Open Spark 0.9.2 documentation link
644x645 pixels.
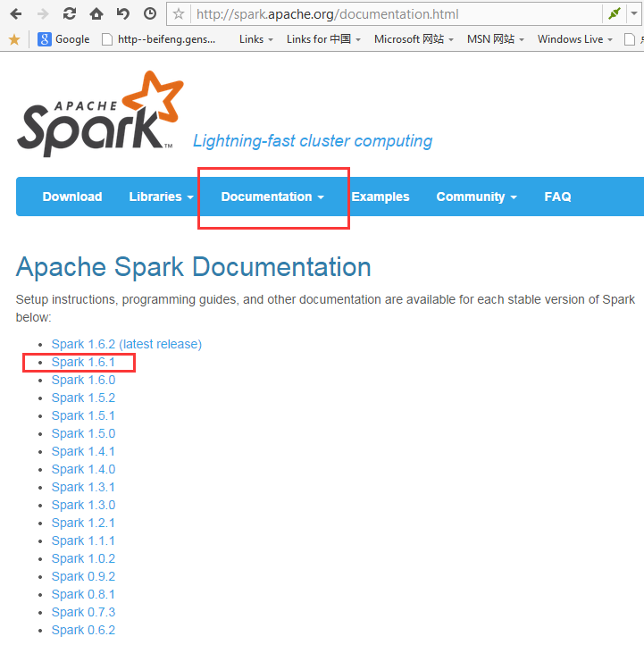(x=83, y=576)
